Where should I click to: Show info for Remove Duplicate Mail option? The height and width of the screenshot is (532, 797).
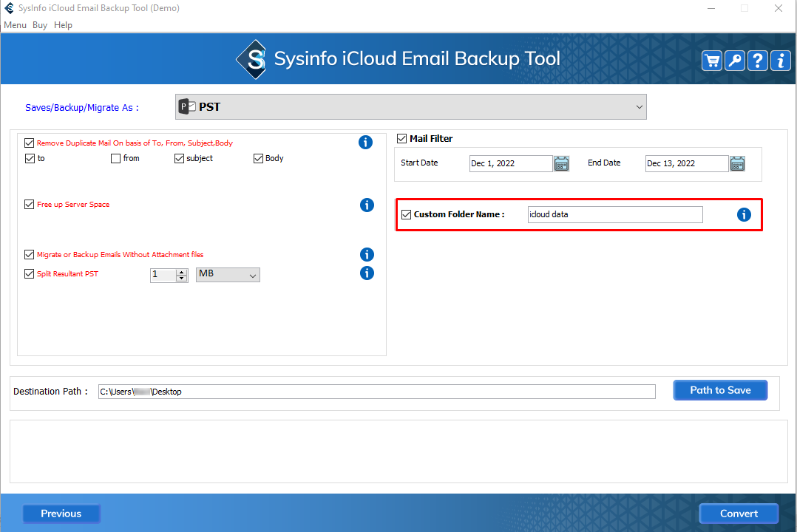click(365, 143)
